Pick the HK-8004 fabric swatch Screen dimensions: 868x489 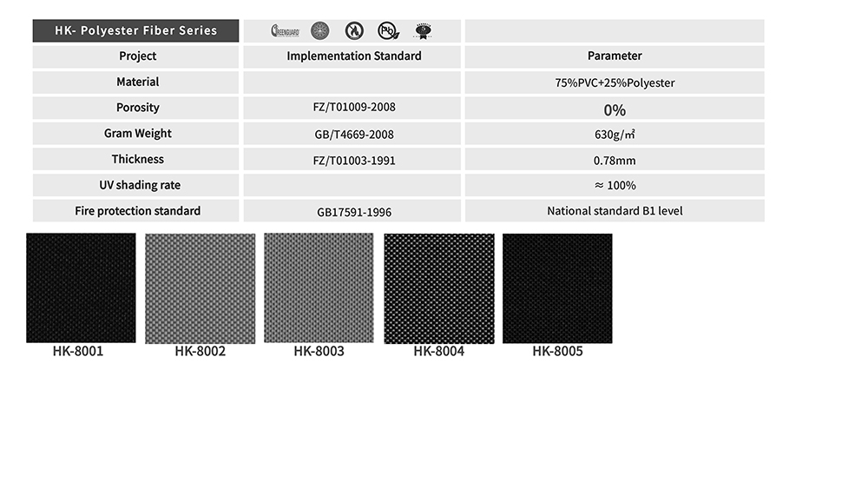tap(438, 288)
